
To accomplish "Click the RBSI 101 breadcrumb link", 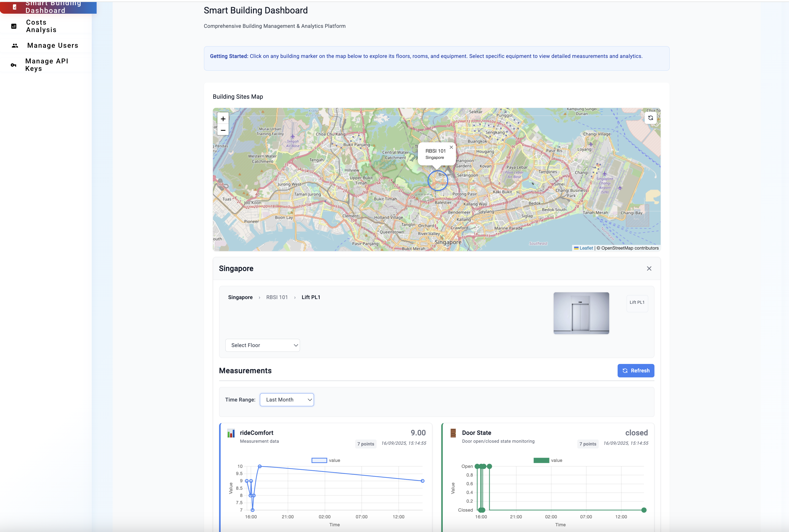I will (277, 297).
